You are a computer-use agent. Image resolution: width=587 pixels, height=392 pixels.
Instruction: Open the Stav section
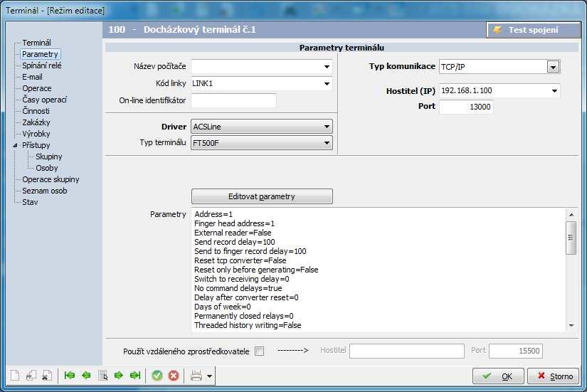coord(30,202)
